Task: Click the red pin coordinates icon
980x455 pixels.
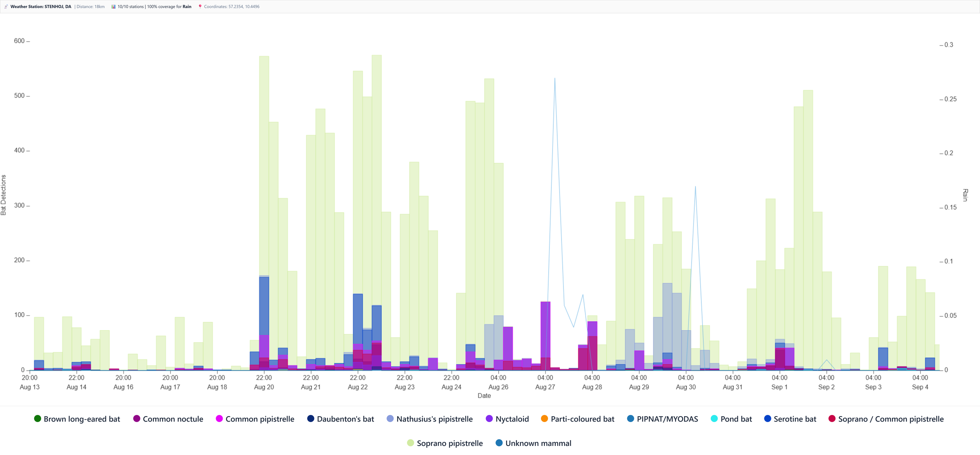Action: tap(200, 7)
